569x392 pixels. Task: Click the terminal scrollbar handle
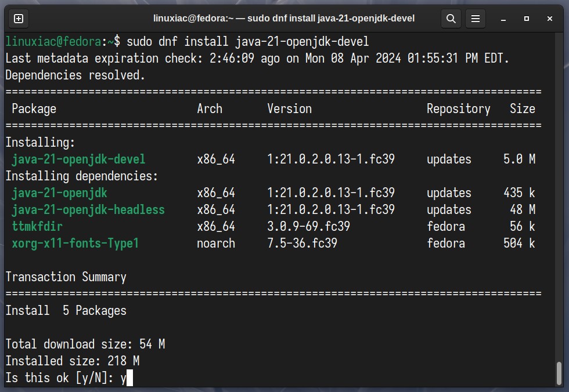(559, 373)
